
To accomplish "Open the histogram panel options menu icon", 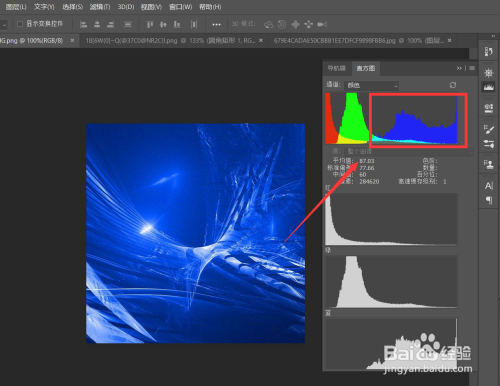I will pos(472,68).
